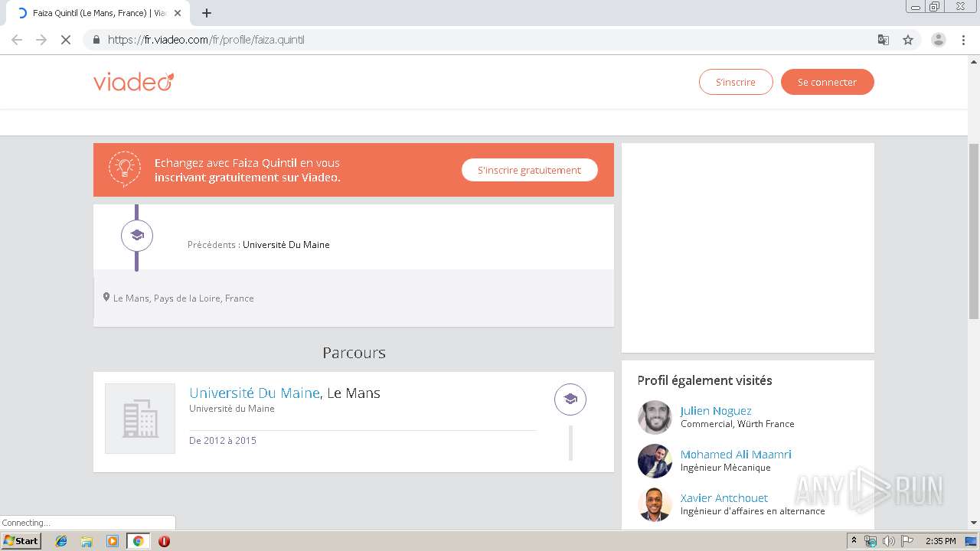
Task: Click the scrollbar down arrow
Action: (974, 523)
